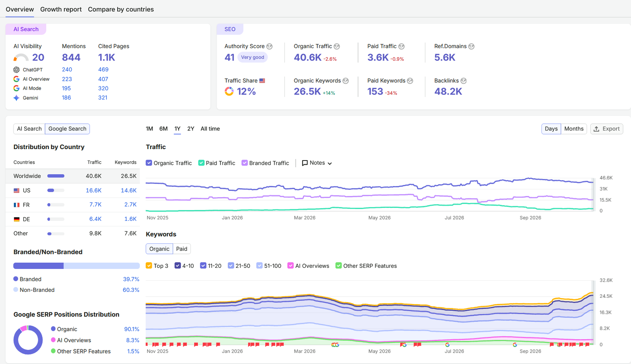Click the Germany flag icon in country list
Viewport: 631px width, 364px height.
coord(17,219)
